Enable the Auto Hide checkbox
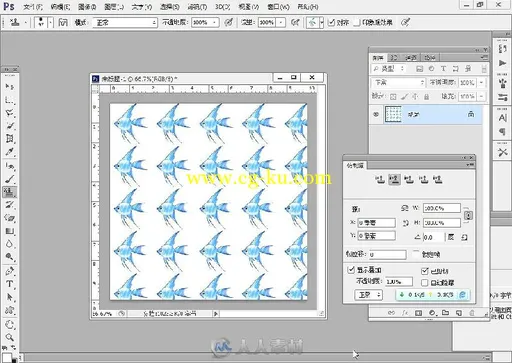 point(425,283)
